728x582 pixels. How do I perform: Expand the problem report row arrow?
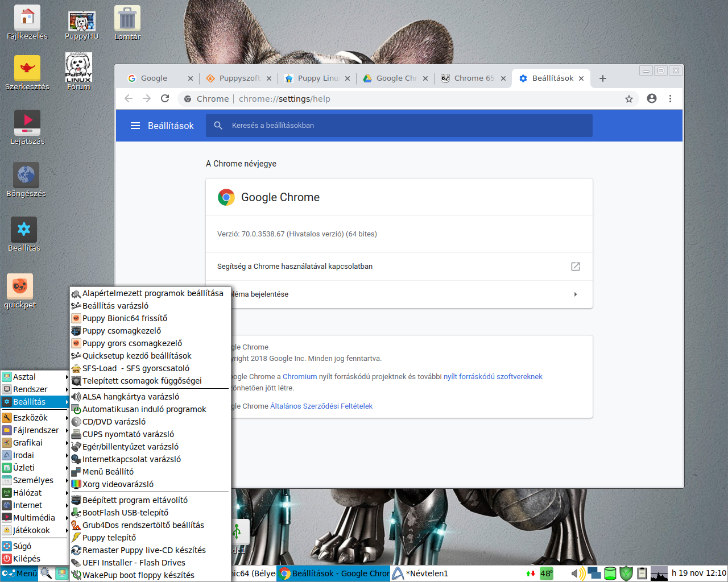(576, 294)
